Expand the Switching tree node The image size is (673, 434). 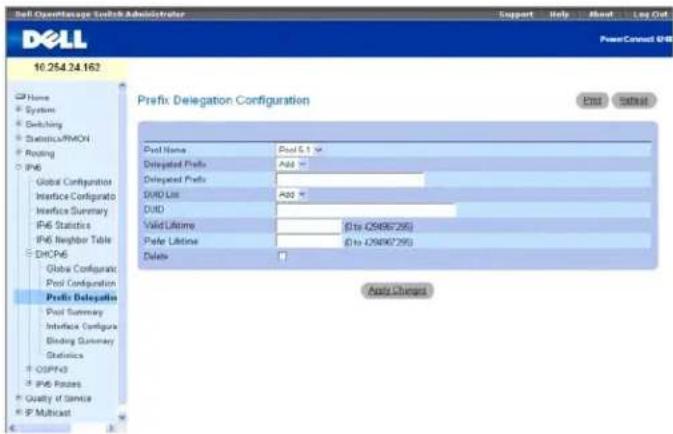18,124
